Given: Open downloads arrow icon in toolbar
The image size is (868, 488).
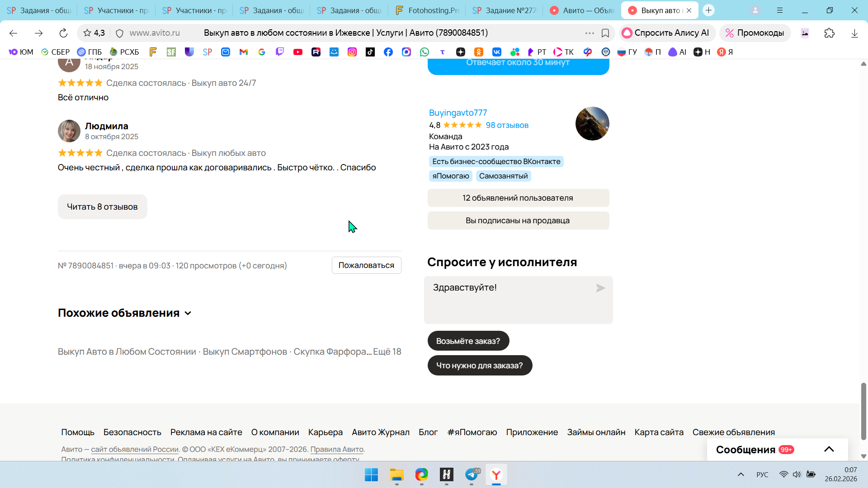Looking at the screenshot, I should point(854,33).
